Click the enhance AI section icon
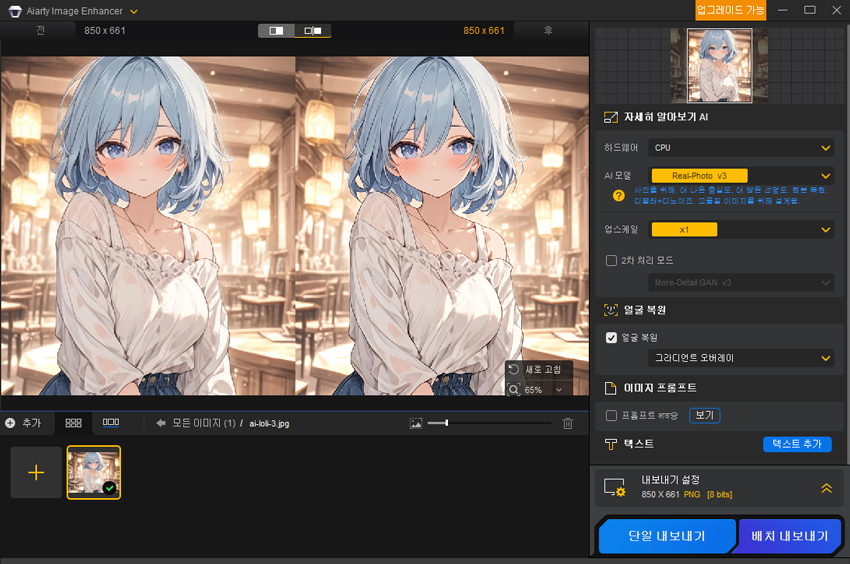The height and width of the screenshot is (564, 850). (x=611, y=117)
